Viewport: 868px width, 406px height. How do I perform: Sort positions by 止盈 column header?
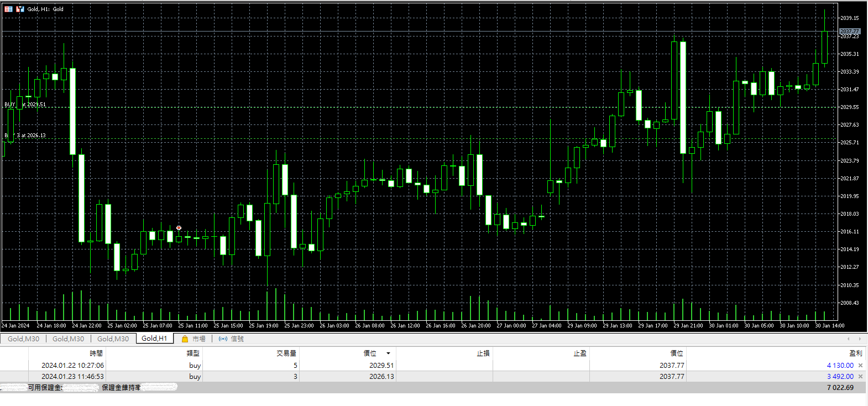point(580,353)
